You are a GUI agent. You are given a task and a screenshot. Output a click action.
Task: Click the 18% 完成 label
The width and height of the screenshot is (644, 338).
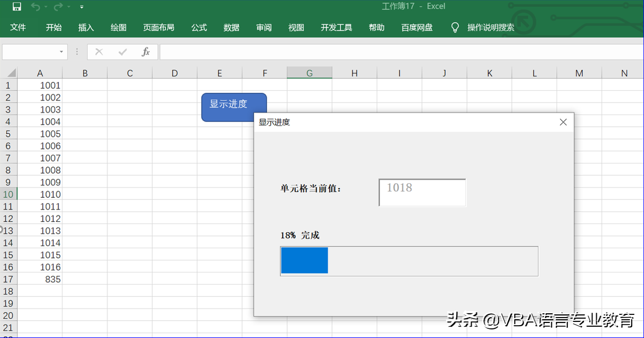tap(300, 235)
